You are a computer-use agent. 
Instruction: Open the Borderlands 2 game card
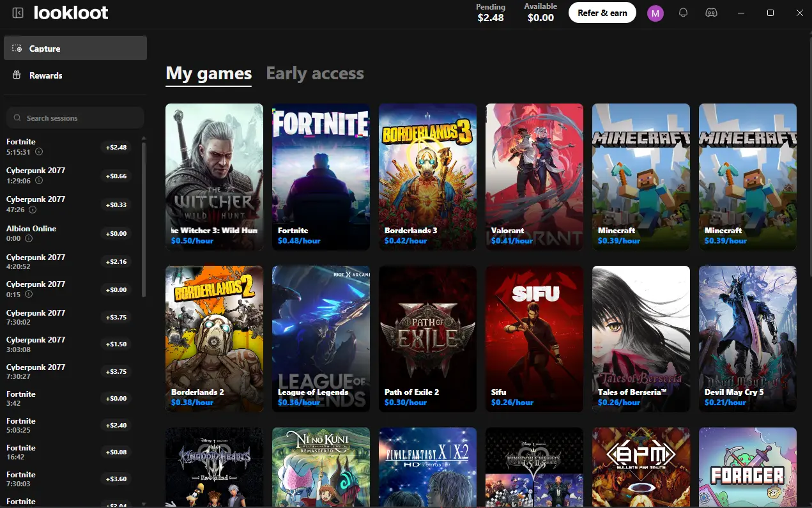pos(214,339)
